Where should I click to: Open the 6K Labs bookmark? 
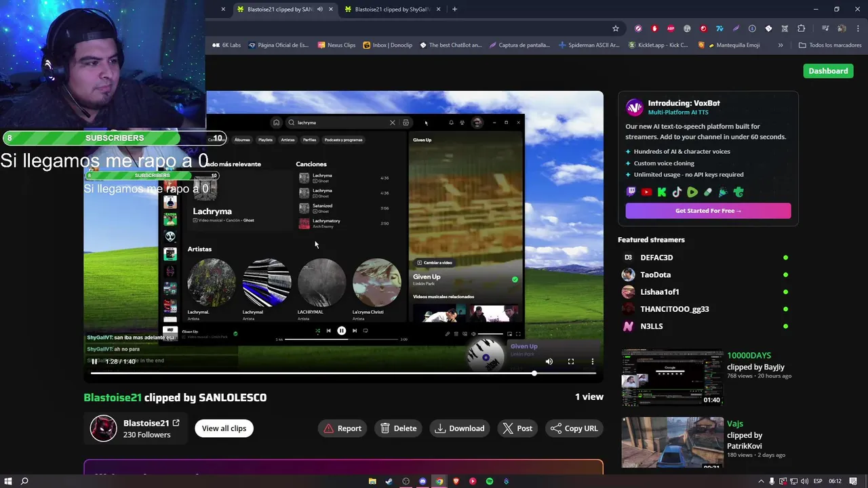[226, 45]
